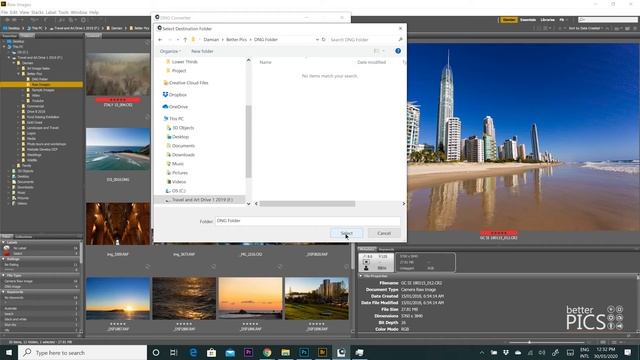Open File Explorer from the taskbar
This screenshot has width=640, height=360.
click(x=285, y=352)
